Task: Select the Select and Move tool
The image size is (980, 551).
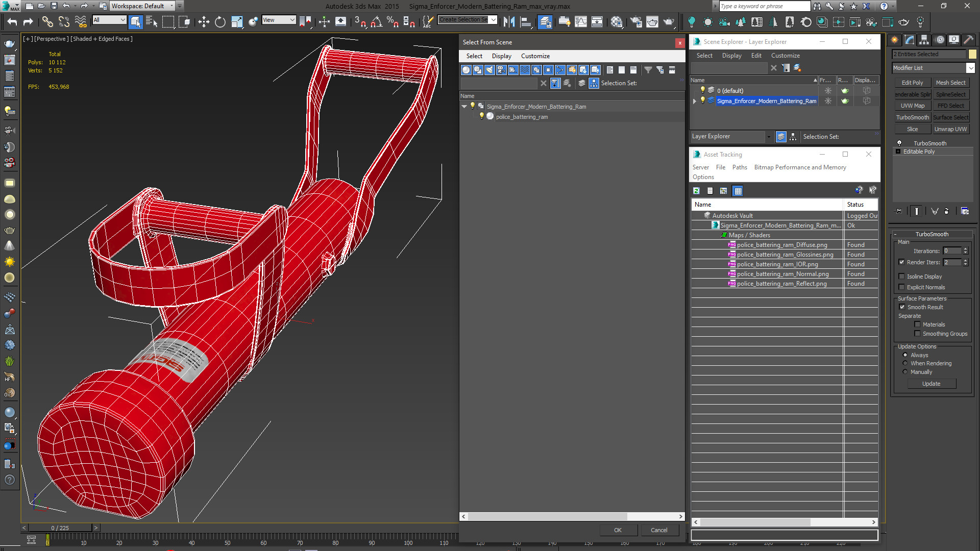Action: (204, 22)
